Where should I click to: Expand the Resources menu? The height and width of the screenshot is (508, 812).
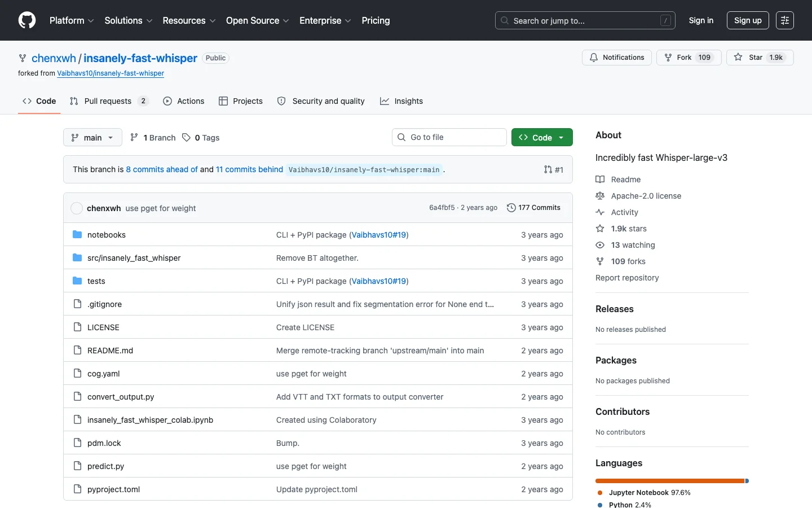click(x=189, y=20)
